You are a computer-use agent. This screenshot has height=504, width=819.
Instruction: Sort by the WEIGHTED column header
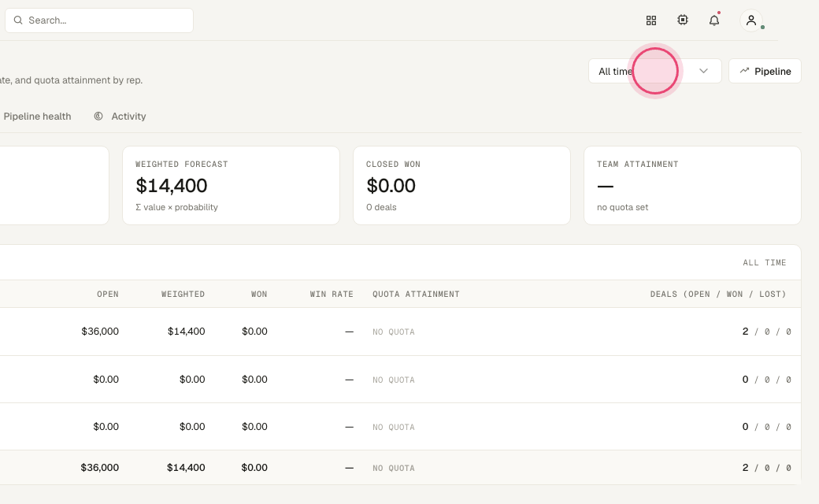(x=183, y=294)
